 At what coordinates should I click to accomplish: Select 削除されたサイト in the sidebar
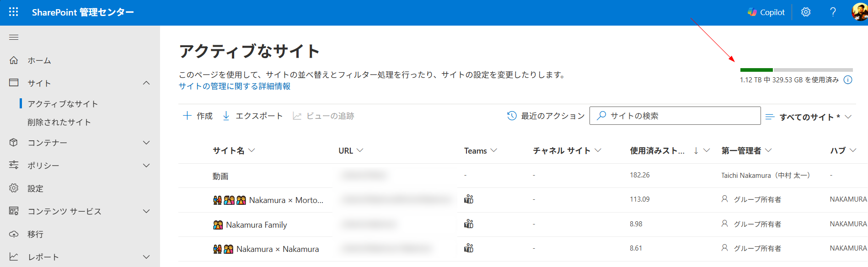click(59, 122)
